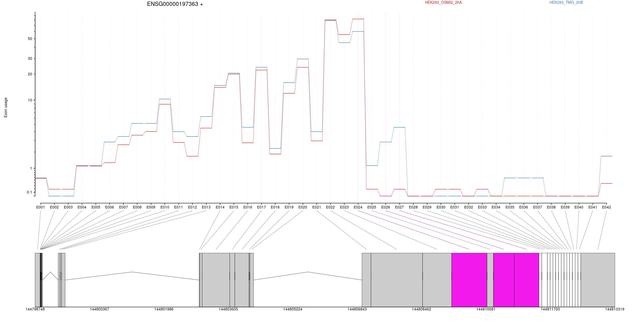Click the y-axis value 30
The width and height of the screenshot is (644, 322).
click(30, 58)
